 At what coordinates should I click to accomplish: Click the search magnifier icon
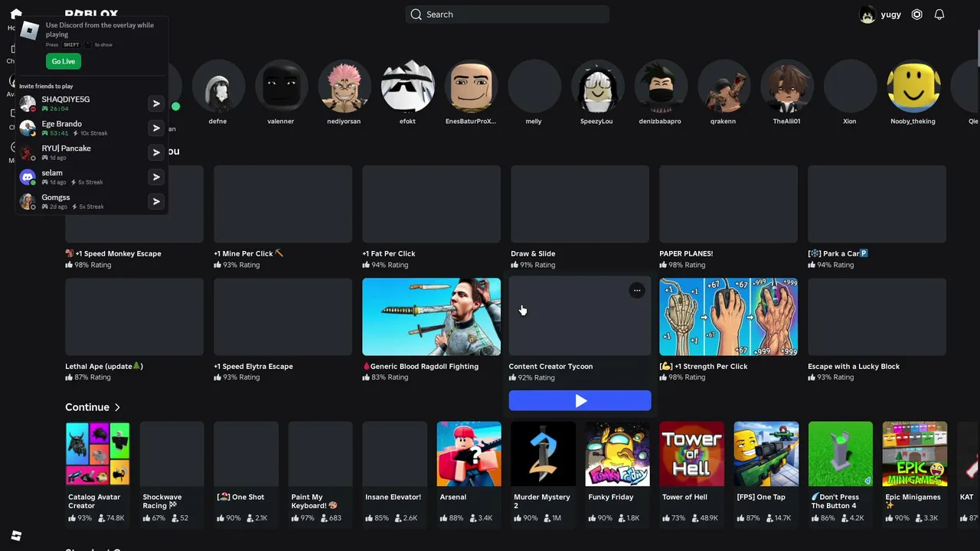(416, 15)
